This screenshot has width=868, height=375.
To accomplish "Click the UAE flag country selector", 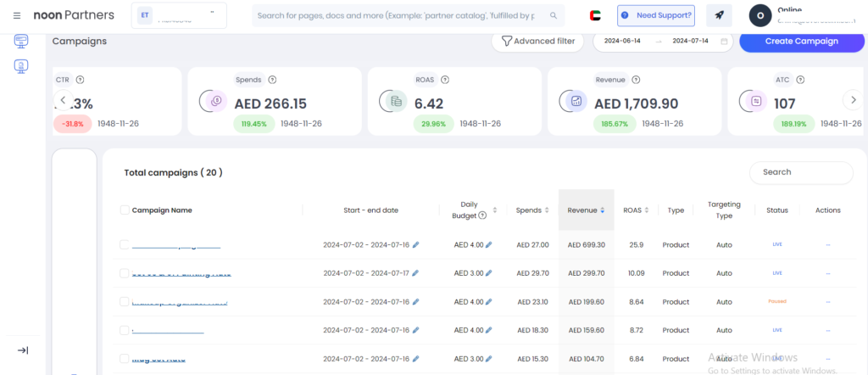I will (595, 15).
